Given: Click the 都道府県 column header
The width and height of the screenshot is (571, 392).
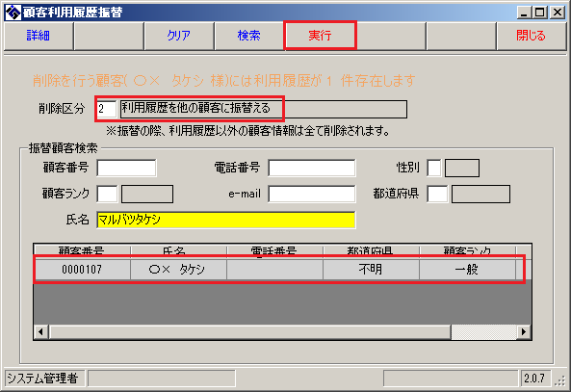Looking at the screenshot, I should pos(371,251).
